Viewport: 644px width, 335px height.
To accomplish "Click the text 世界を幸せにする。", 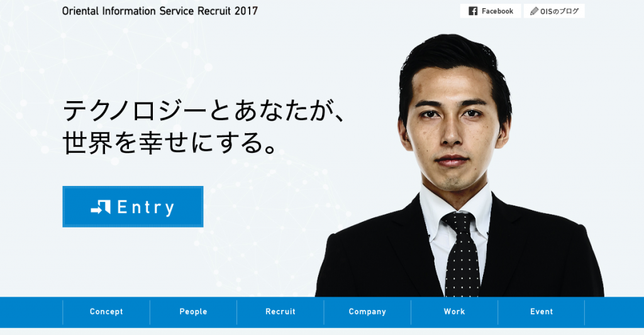I will point(170,143).
